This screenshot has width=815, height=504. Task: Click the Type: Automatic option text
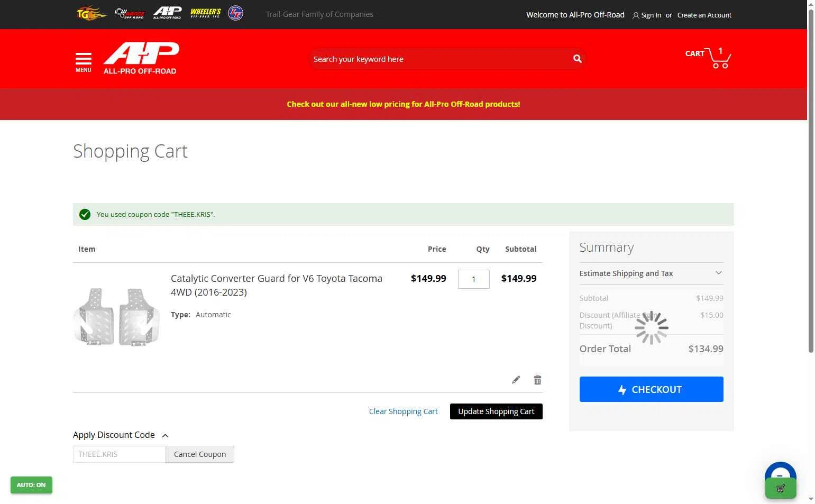point(201,315)
